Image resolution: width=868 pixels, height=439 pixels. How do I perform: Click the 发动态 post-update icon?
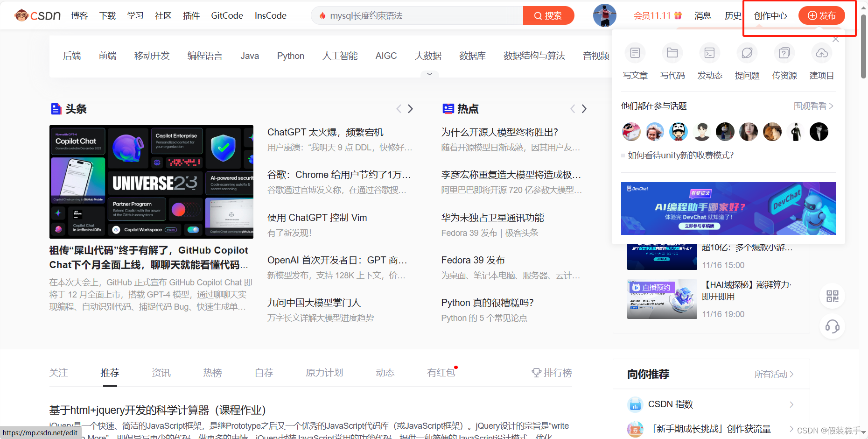pos(710,53)
